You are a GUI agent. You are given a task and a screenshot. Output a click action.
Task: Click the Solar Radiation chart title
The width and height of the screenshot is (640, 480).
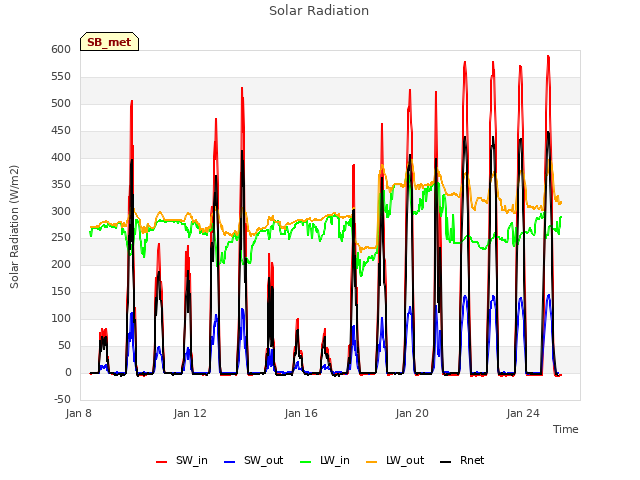[x=319, y=11]
